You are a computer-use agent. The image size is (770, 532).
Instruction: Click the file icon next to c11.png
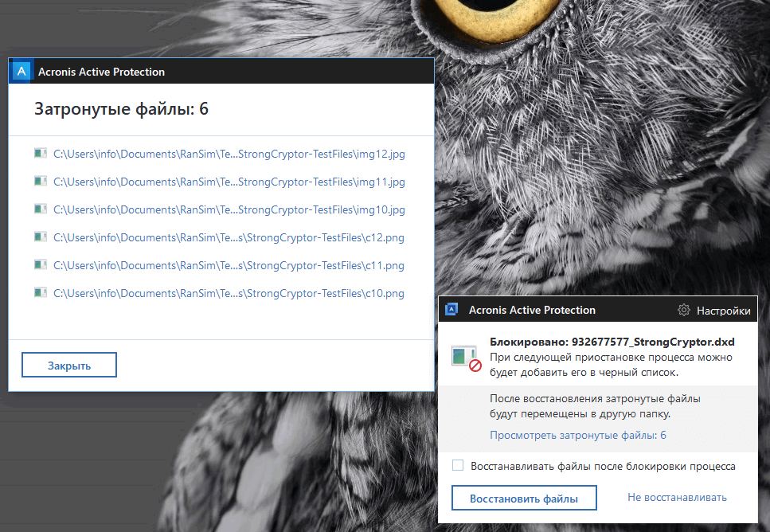click(x=41, y=265)
